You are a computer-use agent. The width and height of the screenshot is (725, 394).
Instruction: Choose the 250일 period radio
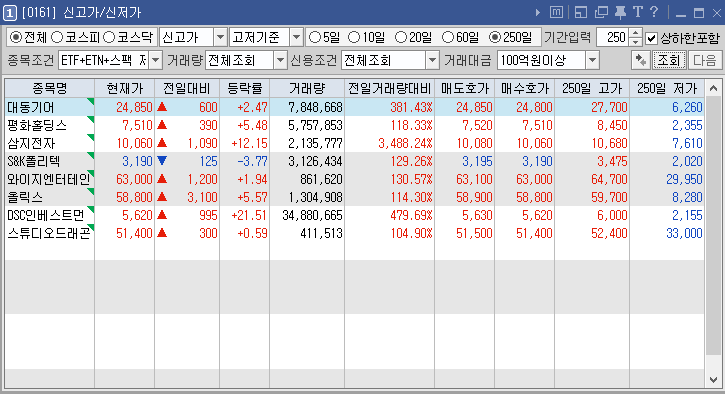(495, 37)
